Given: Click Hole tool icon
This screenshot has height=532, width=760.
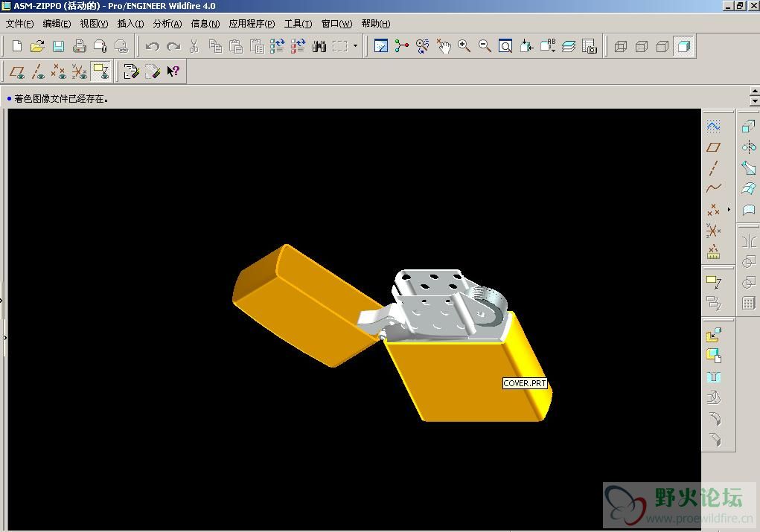Looking at the screenshot, I should tap(713, 377).
